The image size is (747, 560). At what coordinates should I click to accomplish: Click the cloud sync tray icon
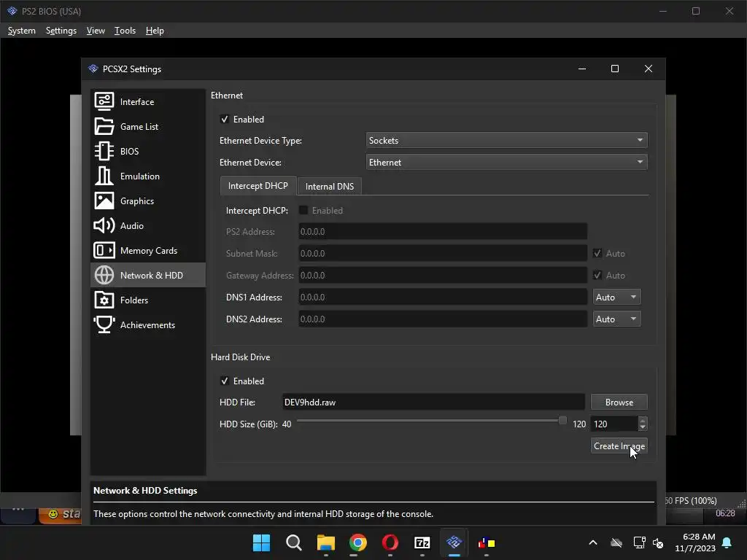click(x=616, y=542)
